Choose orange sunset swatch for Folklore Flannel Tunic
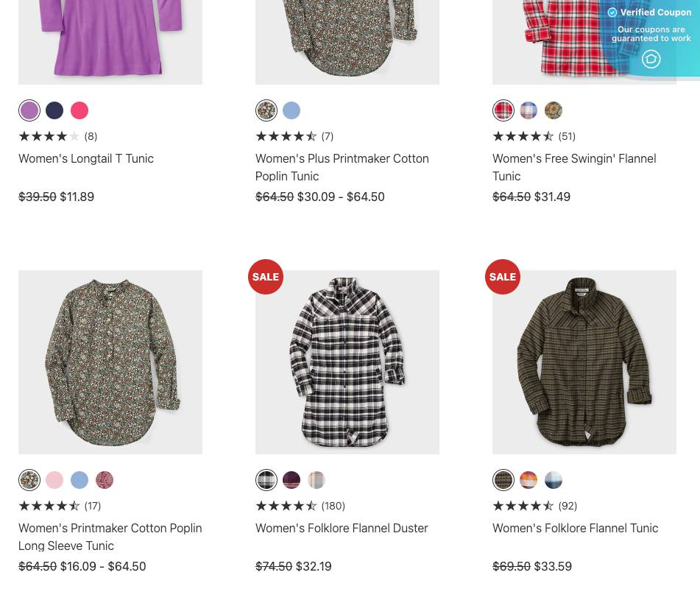 point(528,480)
